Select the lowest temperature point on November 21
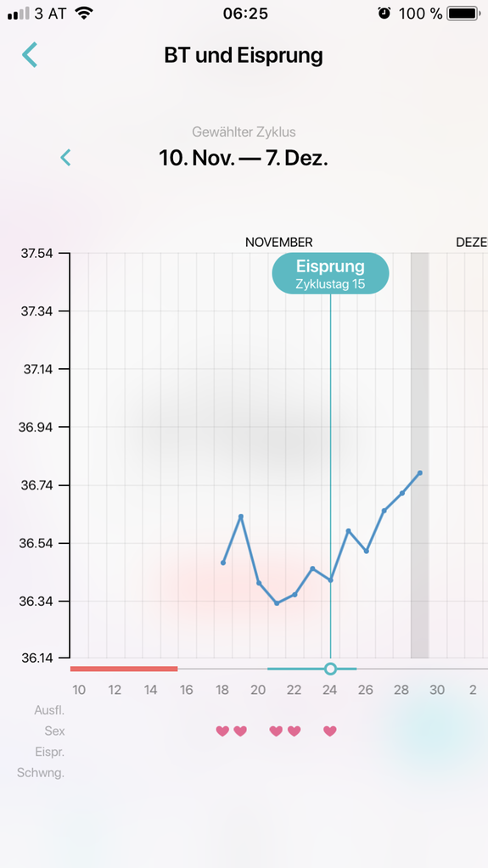The width and height of the screenshot is (488, 868). (x=277, y=602)
